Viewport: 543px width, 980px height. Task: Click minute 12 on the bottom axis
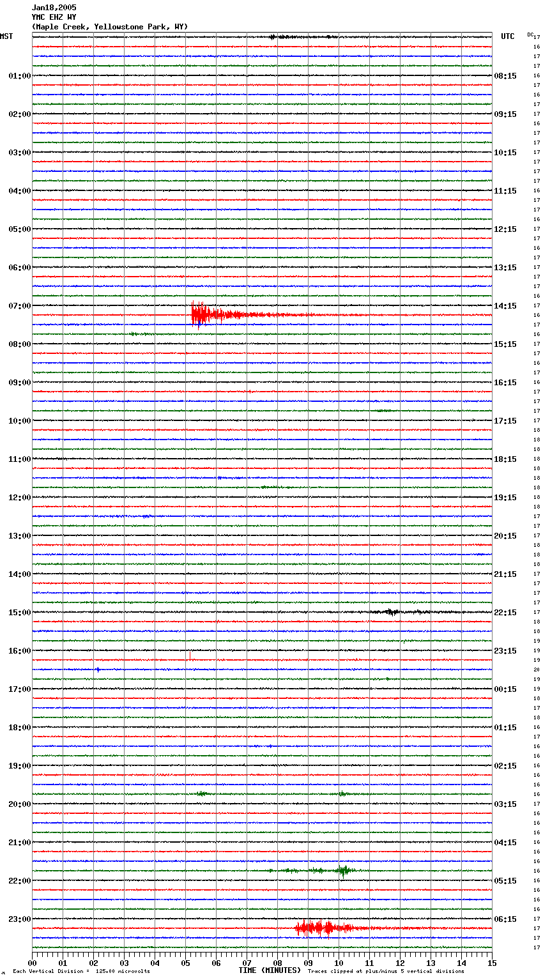click(400, 963)
